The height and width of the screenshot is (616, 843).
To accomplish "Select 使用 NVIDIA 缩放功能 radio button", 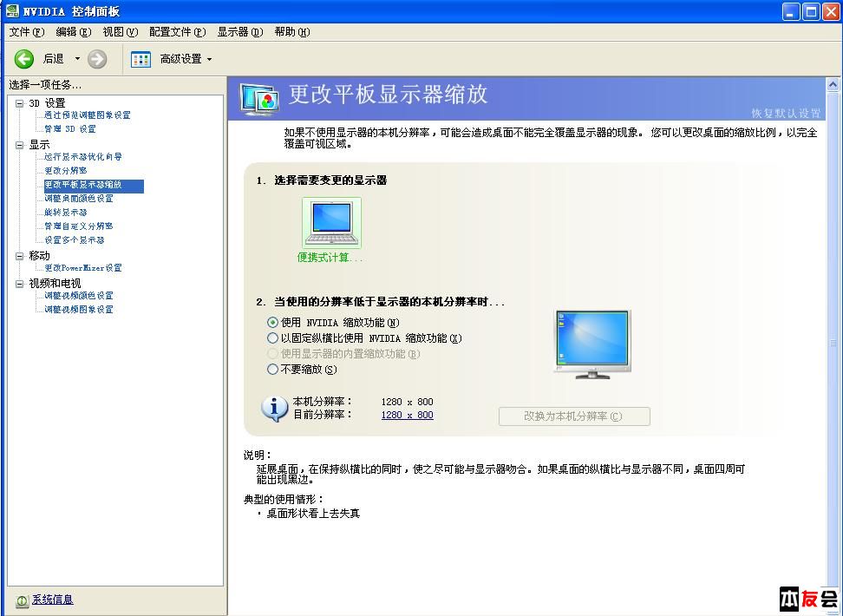I will point(272,323).
